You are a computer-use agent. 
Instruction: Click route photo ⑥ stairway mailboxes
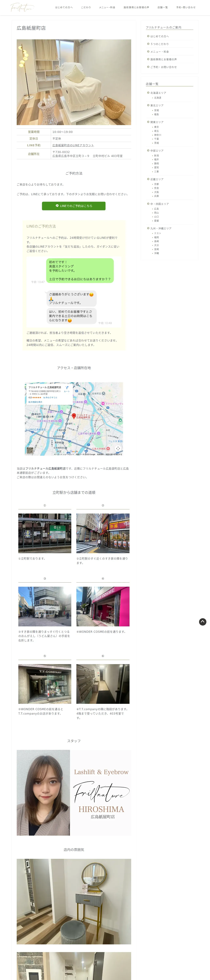[x=103, y=684]
